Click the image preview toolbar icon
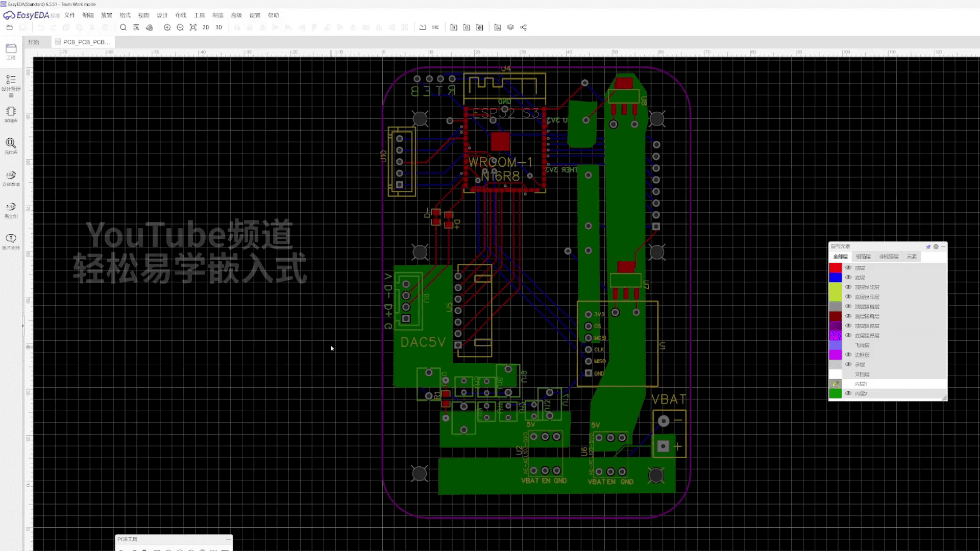The image size is (980, 551). click(498, 28)
